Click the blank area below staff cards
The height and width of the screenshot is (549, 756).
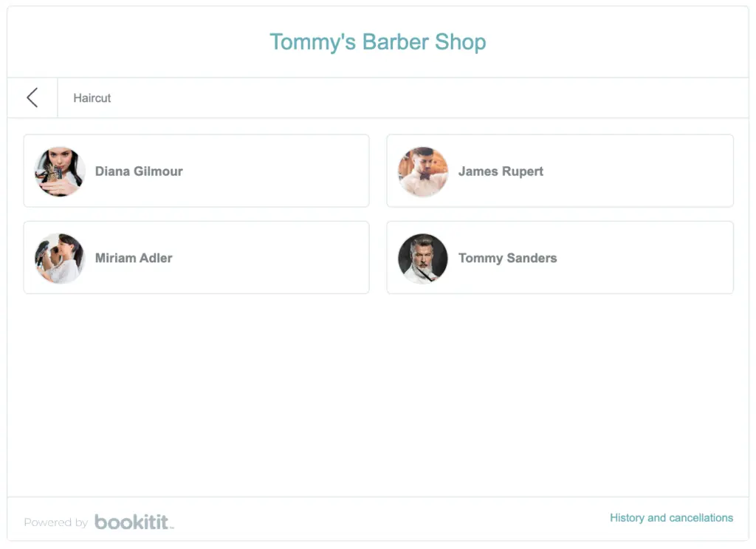[378, 395]
